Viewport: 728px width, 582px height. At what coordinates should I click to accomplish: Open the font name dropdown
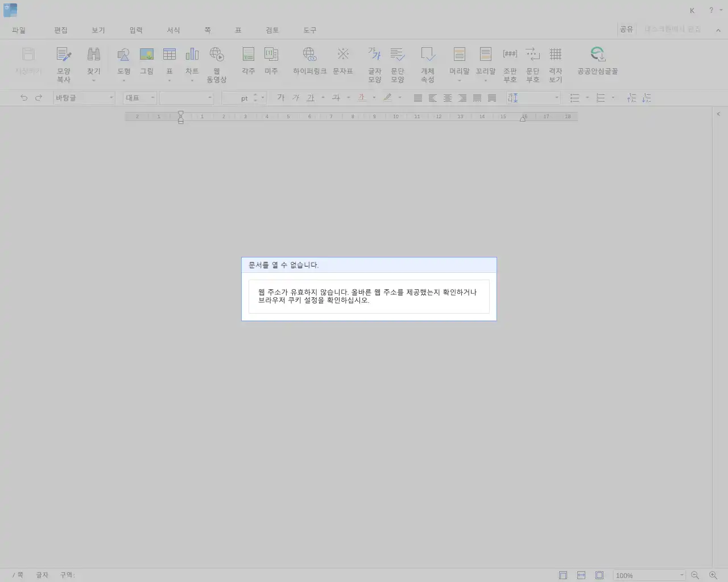(x=187, y=98)
